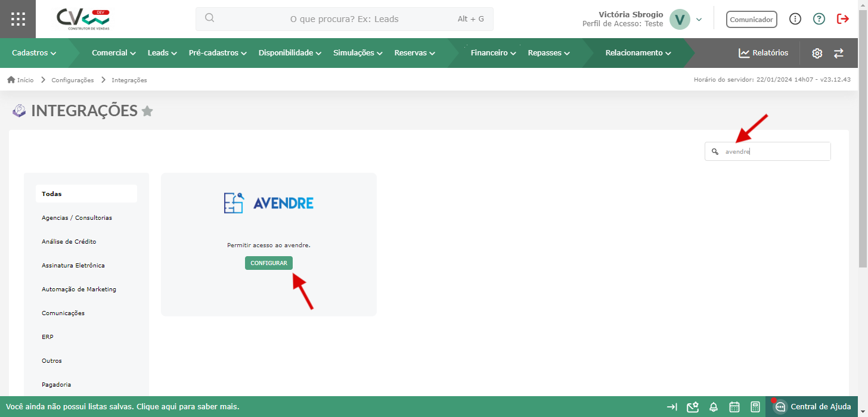Click 'Permitir acesso ao avendre.' text
Screen dimensions: 868x417
pyautogui.click(x=269, y=245)
